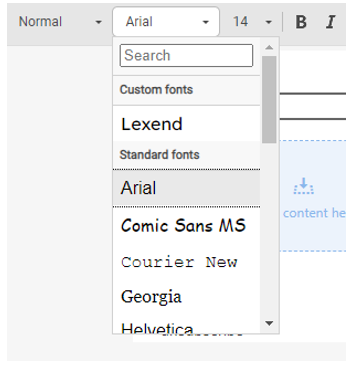
Task: Click the drop content icon
Action: [303, 186]
